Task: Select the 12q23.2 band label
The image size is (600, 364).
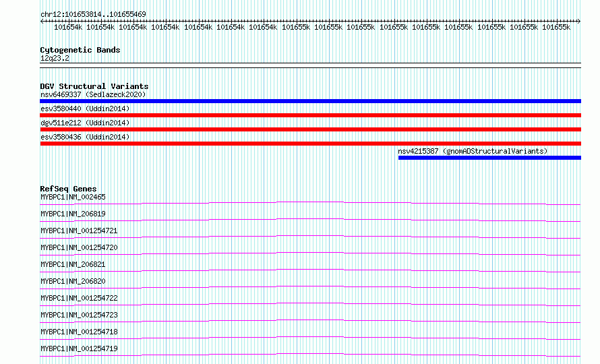Action: tap(55, 58)
